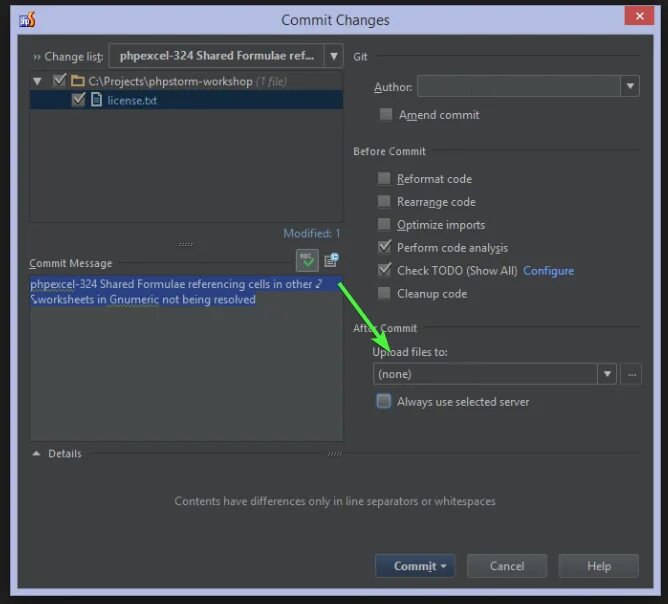Click the file icon next to license.txt
Viewport: 668px width, 604px height.
96,100
